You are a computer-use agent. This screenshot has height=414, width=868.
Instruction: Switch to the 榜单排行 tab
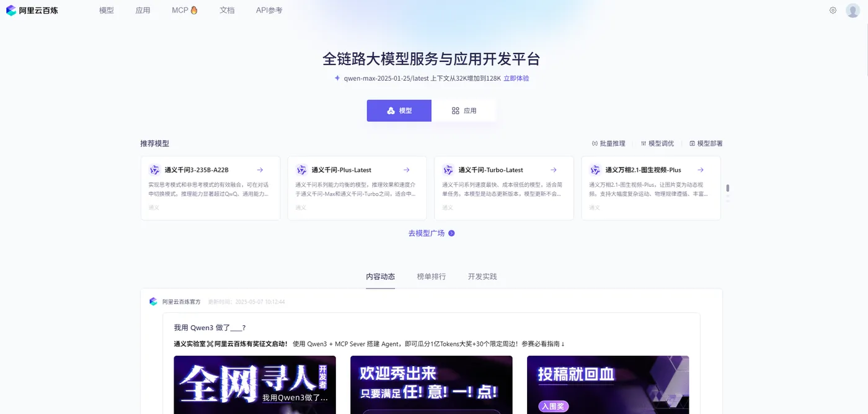pos(432,276)
